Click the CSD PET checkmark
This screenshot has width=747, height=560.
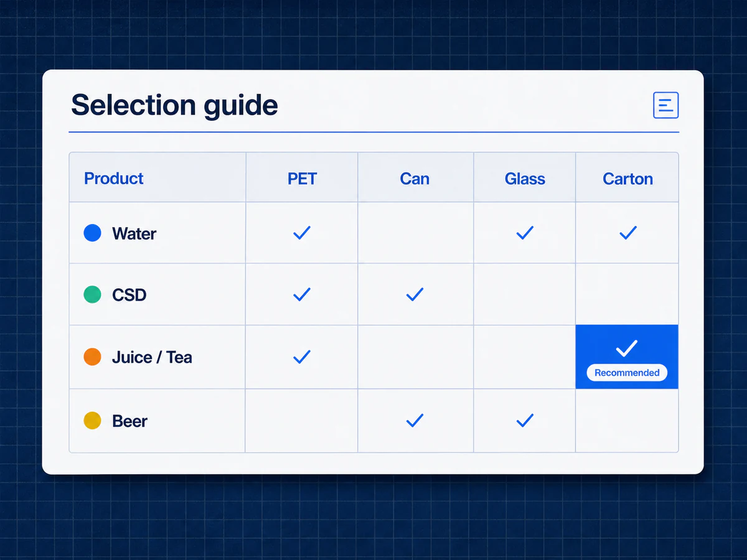pos(302,294)
